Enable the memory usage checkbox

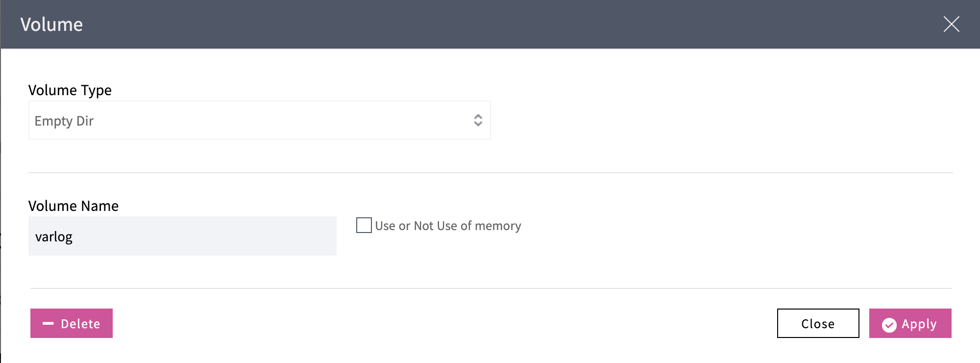(x=364, y=225)
